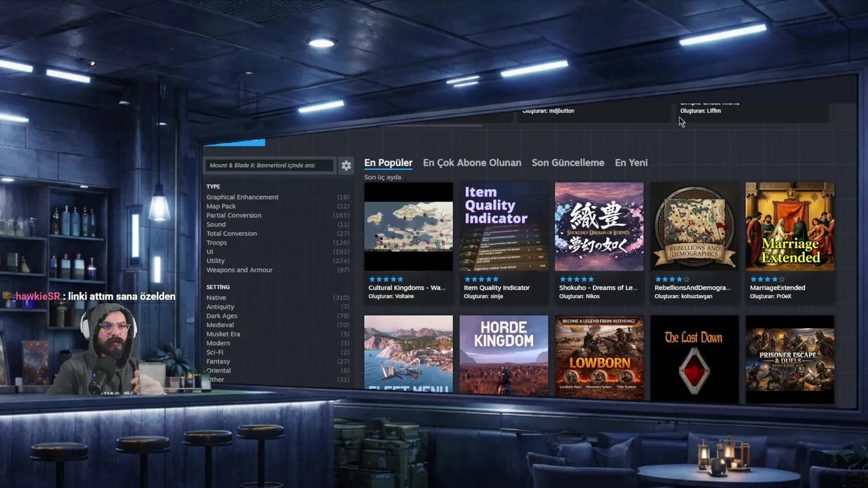Click the RebellionsAndDemogra... title text
This screenshot has height=488, width=868.
pos(692,288)
